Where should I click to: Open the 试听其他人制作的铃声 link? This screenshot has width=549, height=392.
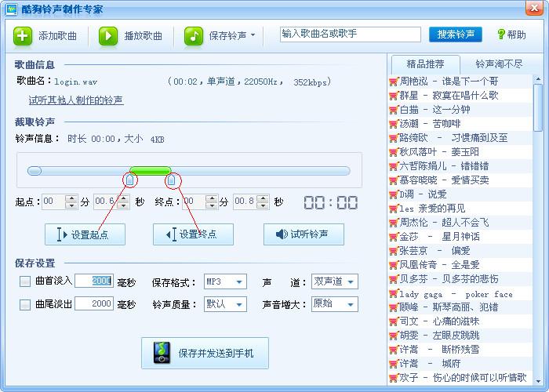click(x=76, y=100)
